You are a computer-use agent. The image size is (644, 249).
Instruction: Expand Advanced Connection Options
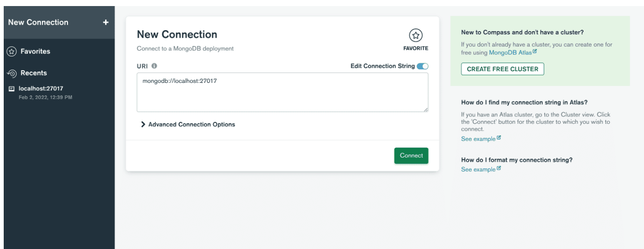(x=188, y=124)
